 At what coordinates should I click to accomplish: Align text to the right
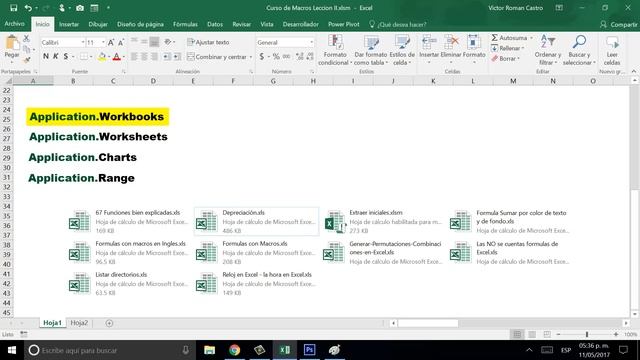click(154, 57)
